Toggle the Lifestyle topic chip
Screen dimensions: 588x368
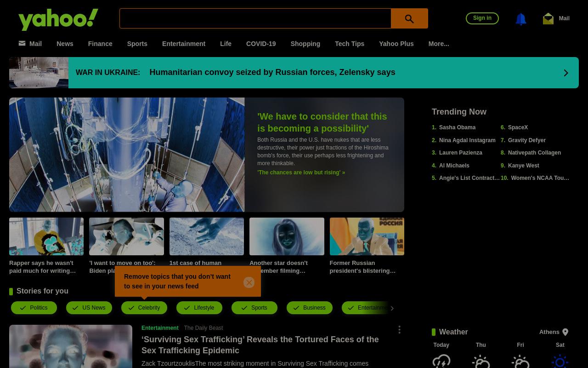coord(199,308)
